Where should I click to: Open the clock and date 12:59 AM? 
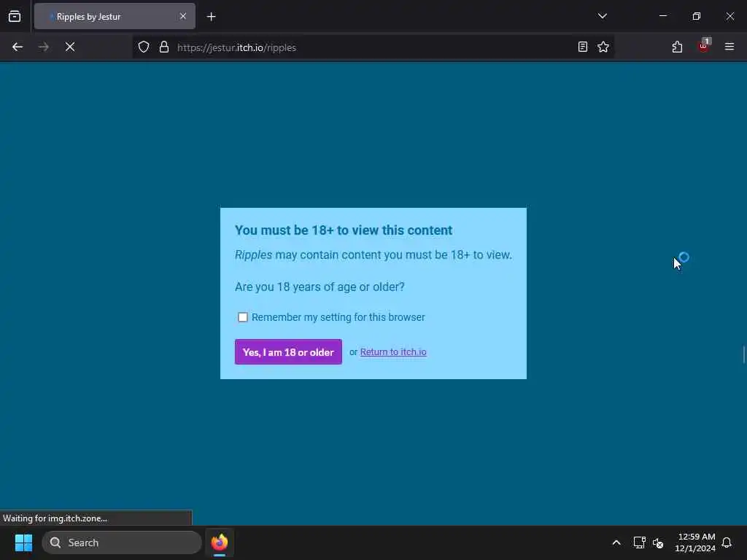(x=695, y=542)
